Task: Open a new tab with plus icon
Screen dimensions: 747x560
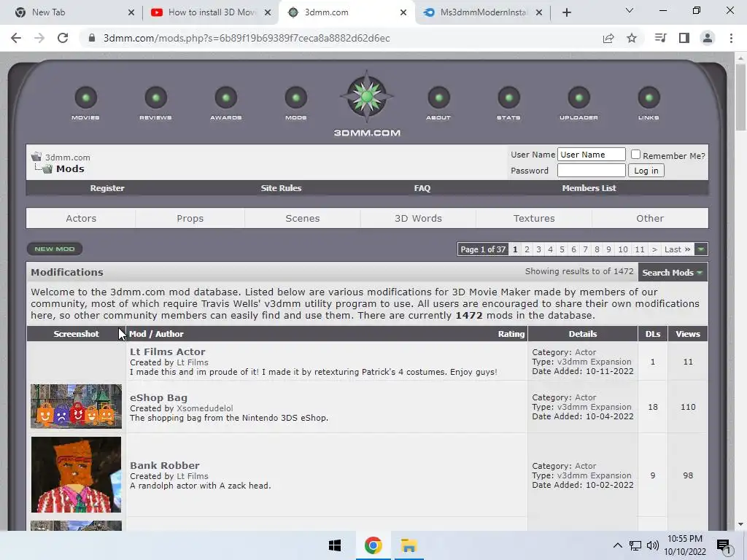Action: [566, 13]
